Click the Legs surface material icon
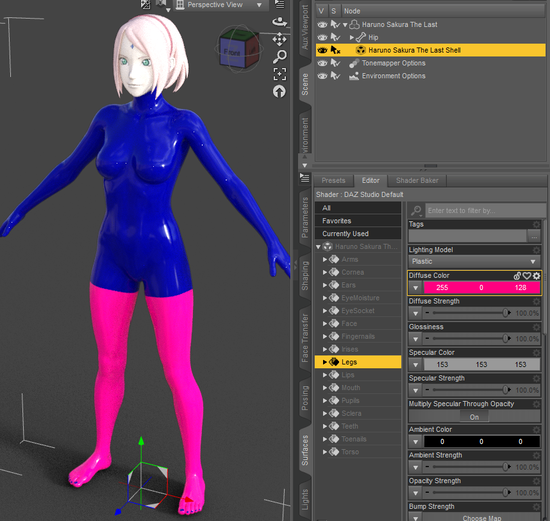550x521 pixels. tap(334, 362)
